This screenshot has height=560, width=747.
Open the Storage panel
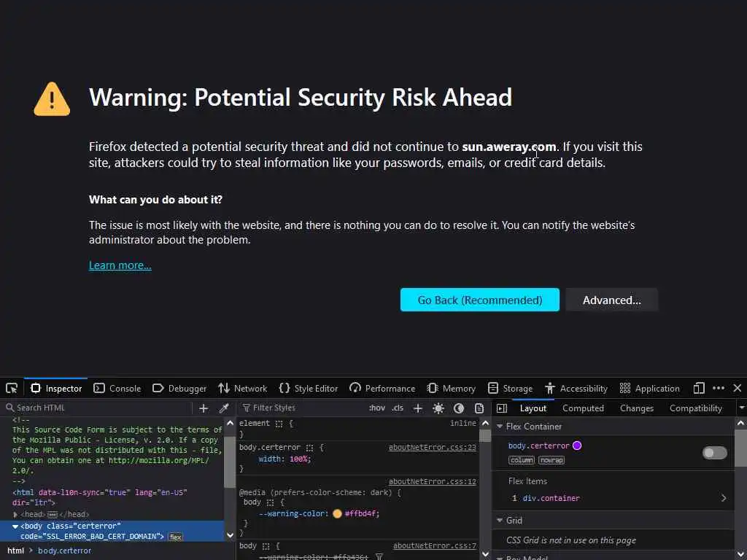(x=510, y=388)
